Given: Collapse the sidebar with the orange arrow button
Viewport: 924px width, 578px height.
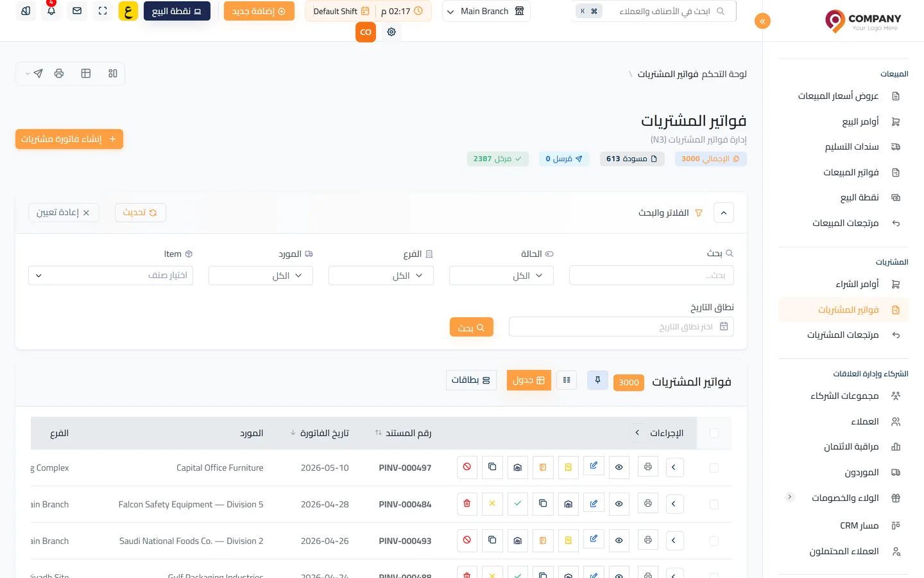Looking at the screenshot, I should [762, 21].
